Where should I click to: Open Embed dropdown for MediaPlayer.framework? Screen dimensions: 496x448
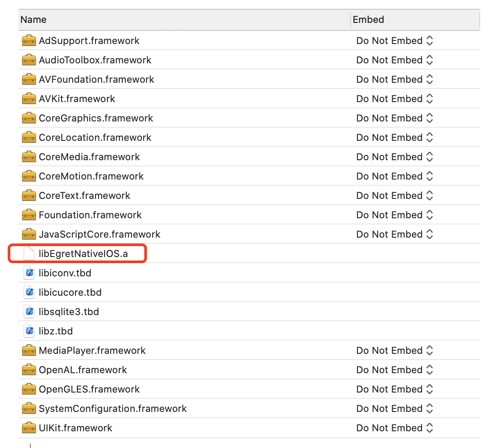pos(394,351)
